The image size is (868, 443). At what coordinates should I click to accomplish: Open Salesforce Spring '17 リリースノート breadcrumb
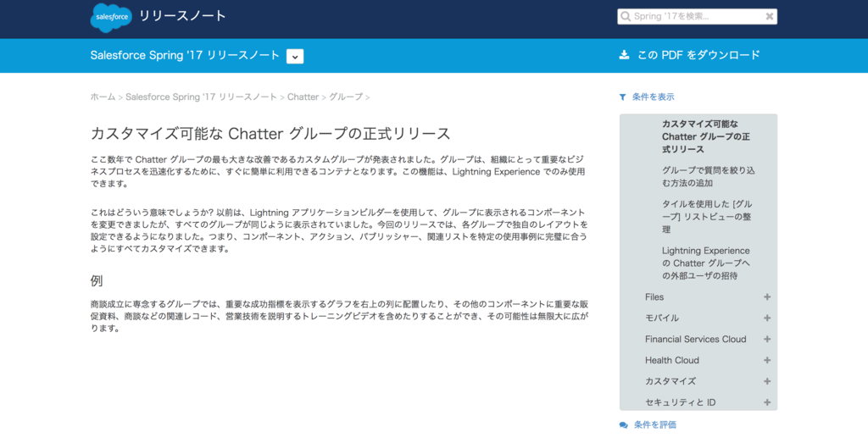(201, 97)
